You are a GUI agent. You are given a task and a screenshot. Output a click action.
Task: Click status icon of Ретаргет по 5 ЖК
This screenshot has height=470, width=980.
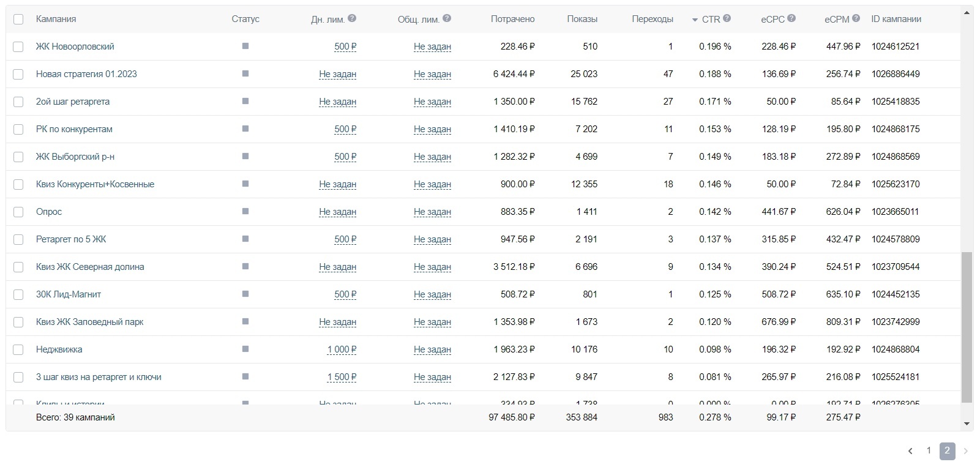click(245, 239)
